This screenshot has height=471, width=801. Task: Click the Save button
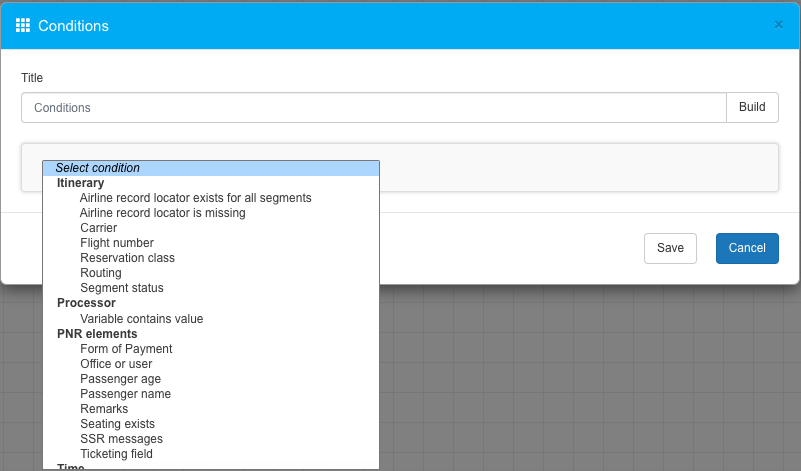(670, 248)
